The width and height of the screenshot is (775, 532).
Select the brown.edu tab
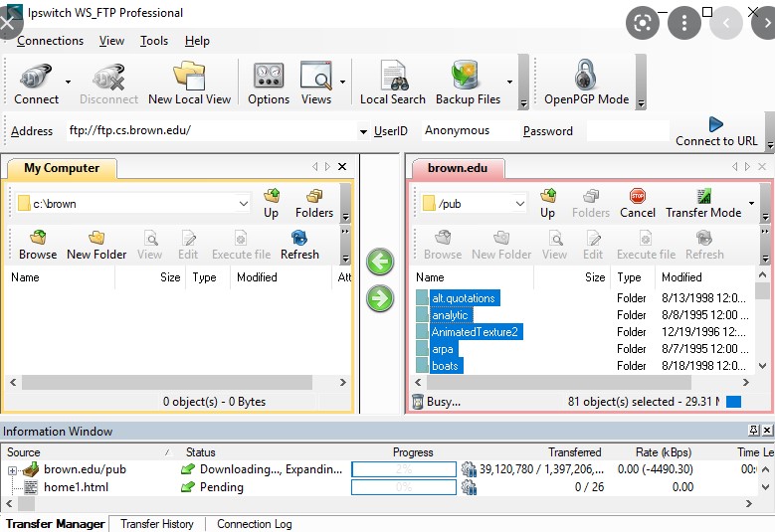(458, 168)
